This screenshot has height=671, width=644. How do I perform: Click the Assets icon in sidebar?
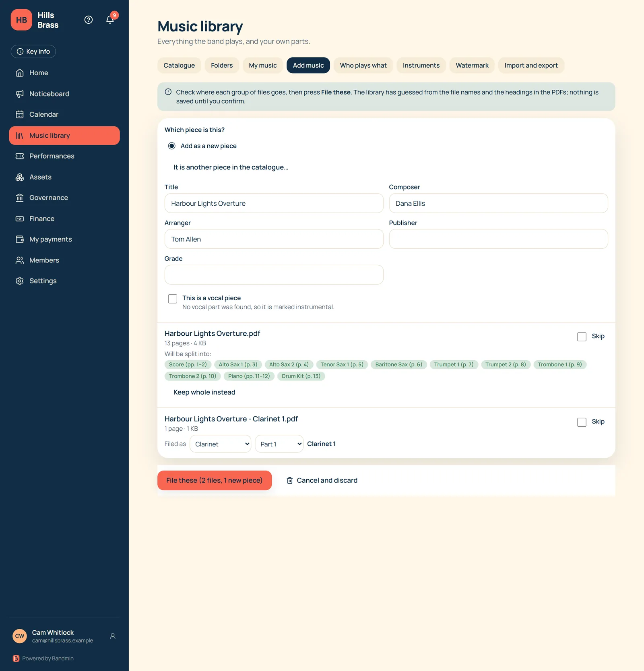(20, 177)
